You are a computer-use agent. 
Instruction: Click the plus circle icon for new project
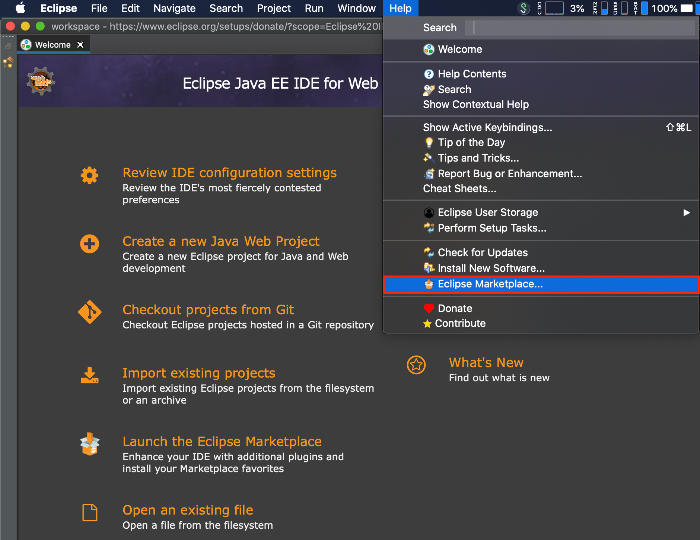pos(89,244)
